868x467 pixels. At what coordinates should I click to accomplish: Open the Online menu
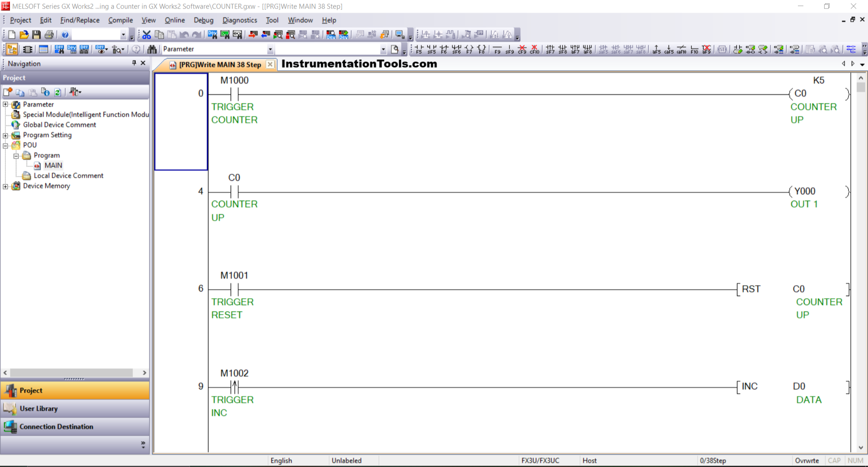(x=175, y=20)
